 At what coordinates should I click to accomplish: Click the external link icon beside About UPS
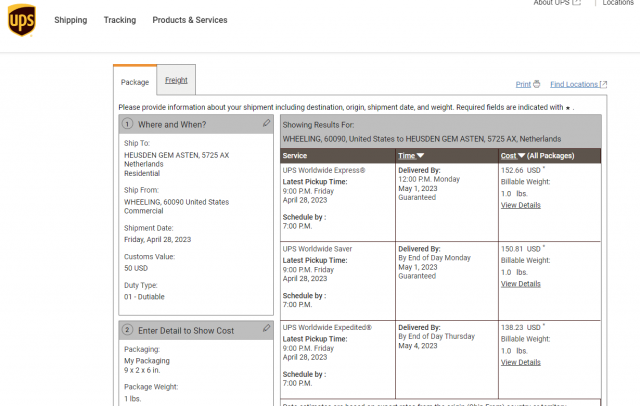(x=576, y=2)
